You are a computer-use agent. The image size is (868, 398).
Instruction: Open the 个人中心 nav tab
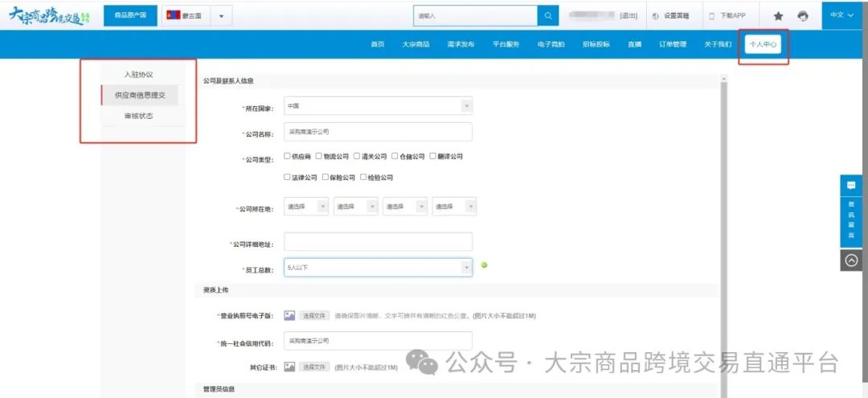(x=763, y=44)
